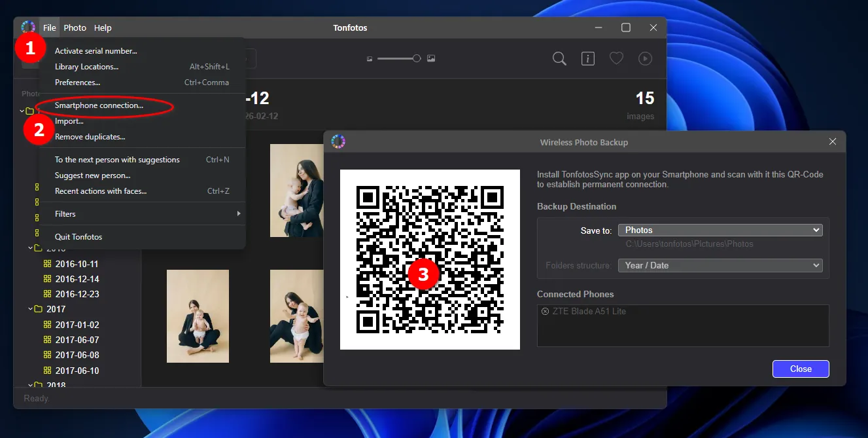Collapse the 2017 folder chevron

click(x=30, y=309)
